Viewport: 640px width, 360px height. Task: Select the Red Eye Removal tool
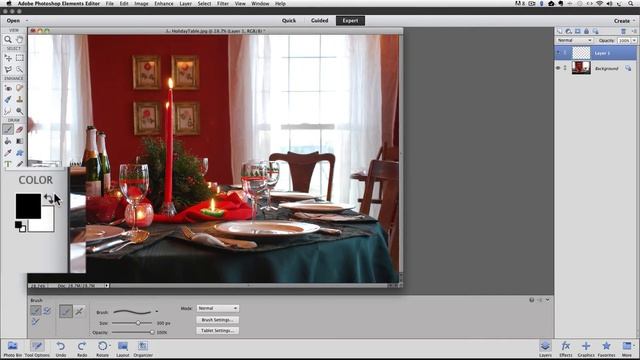tap(8, 88)
